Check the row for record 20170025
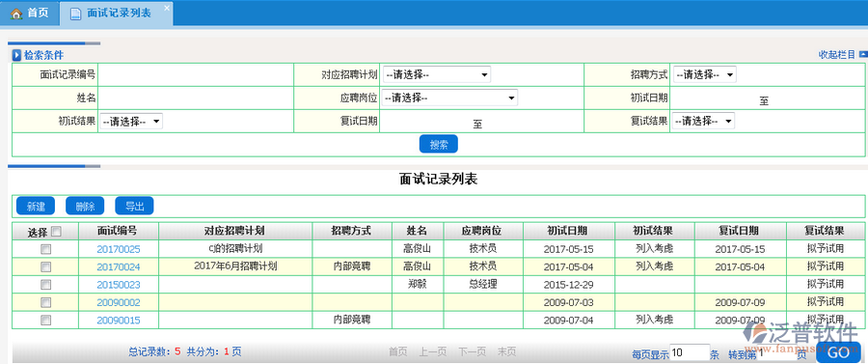 (x=45, y=249)
